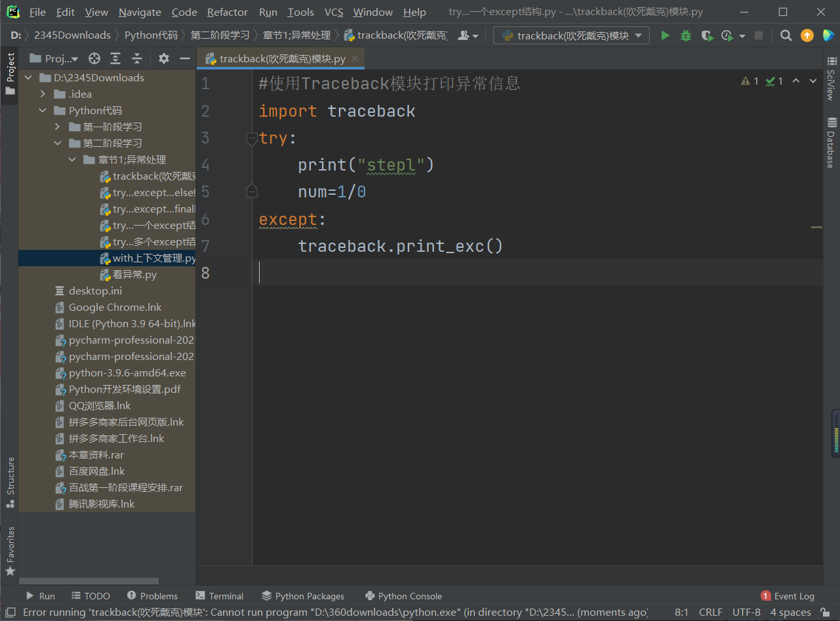Viewport: 840px width, 621px height.
Task: Run with coverage shield icon
Action: 706,36
